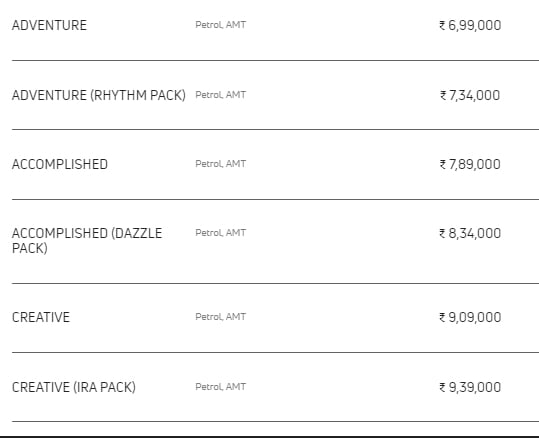Select the ₹ 7,89,000 price
539x438 pixels.
[470, 164]
